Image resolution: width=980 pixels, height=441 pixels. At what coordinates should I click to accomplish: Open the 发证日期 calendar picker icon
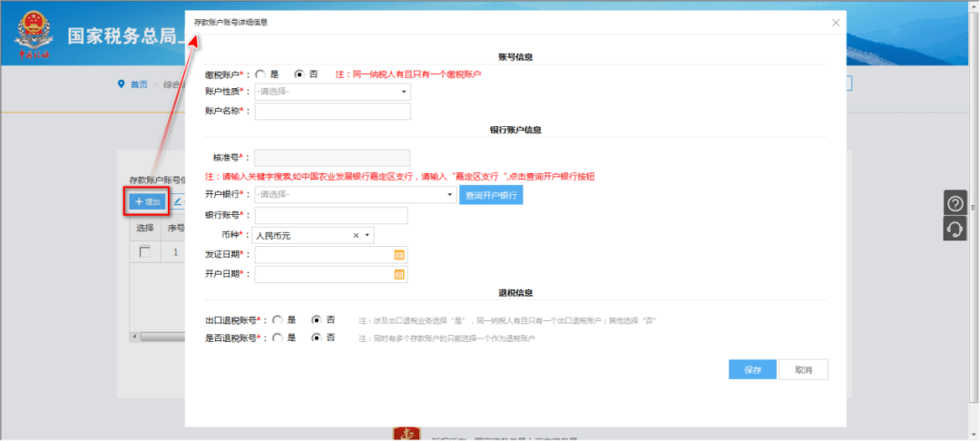398,255
